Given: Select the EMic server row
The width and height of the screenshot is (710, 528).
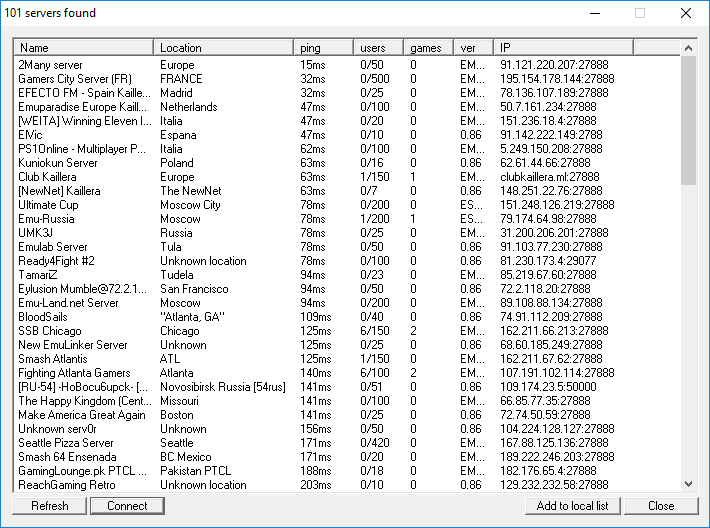Looking at the screenshot, I should point(347,135).
